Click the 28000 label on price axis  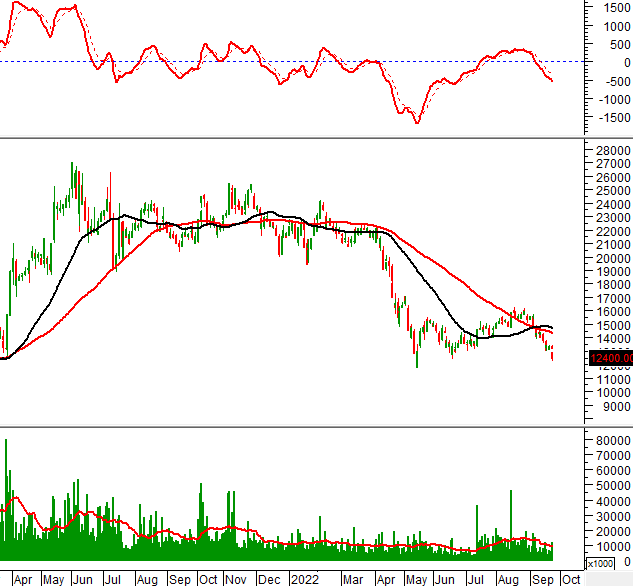click(610, 150)
